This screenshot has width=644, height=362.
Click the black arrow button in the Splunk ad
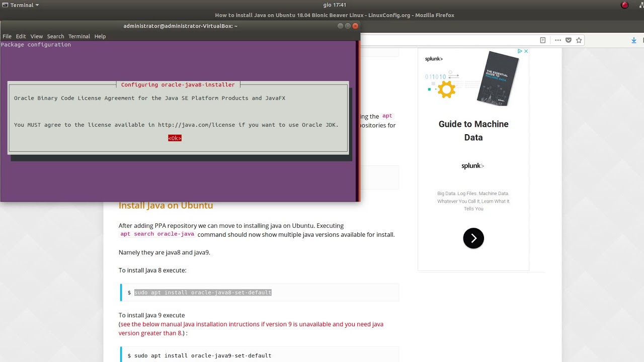(x=473, y=238)
